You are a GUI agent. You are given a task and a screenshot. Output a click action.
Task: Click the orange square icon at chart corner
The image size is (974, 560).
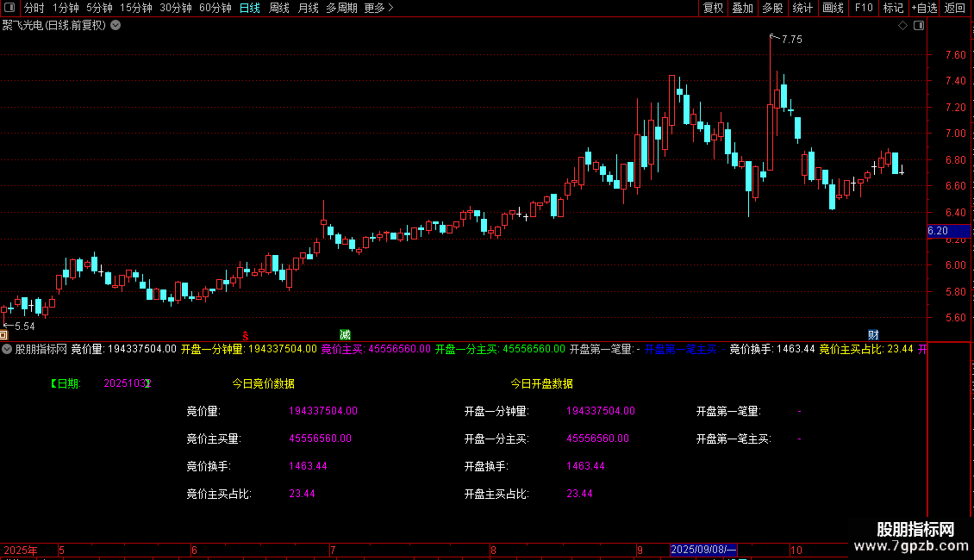3,335
